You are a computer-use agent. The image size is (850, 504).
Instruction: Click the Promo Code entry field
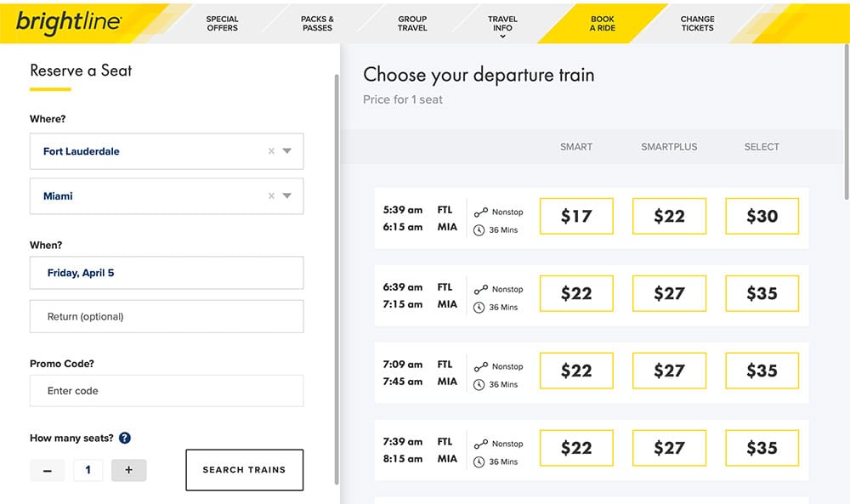(x=167, y=391)
